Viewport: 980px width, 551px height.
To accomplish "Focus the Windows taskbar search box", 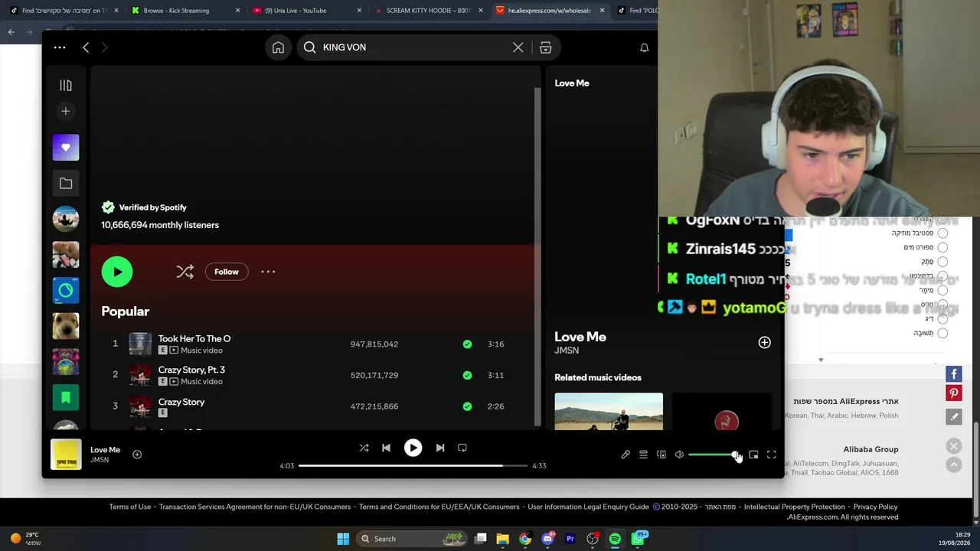I will point(413,539).
